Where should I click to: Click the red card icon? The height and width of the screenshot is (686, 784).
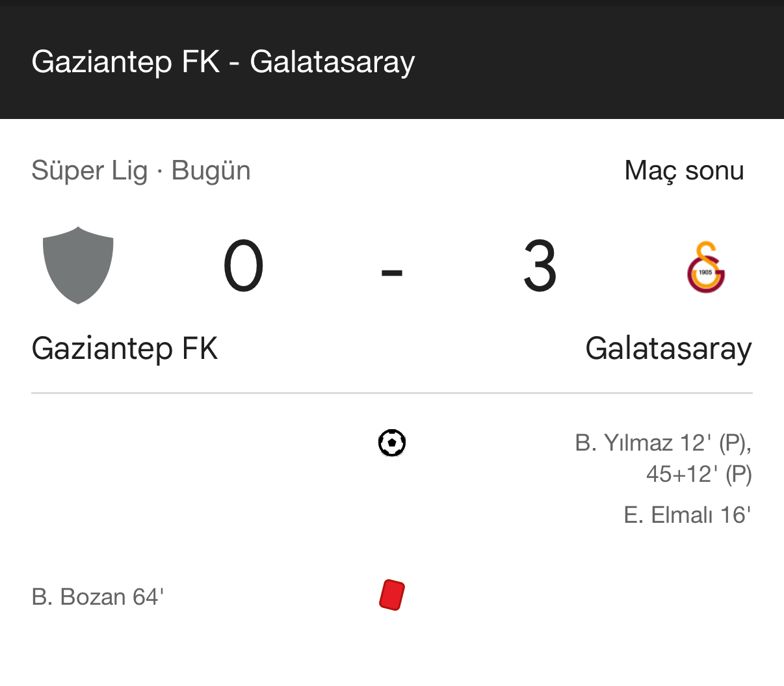pos(392,595)
